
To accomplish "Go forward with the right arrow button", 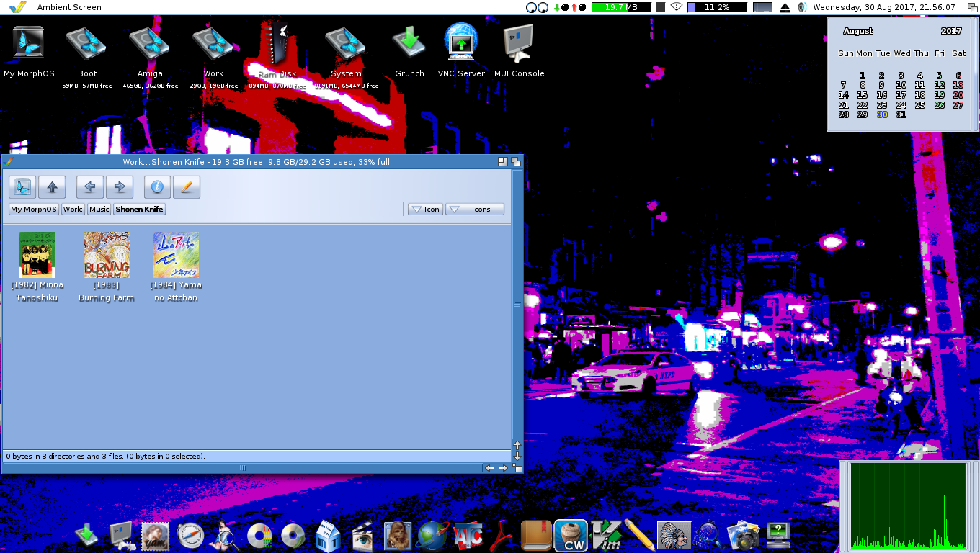I will [x=120, y=187].
